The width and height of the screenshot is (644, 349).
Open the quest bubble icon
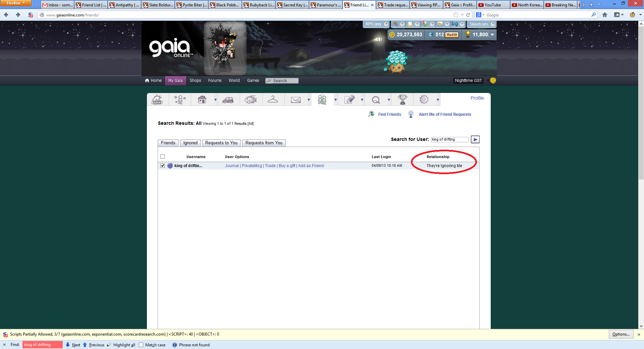[x=376, y=100]
